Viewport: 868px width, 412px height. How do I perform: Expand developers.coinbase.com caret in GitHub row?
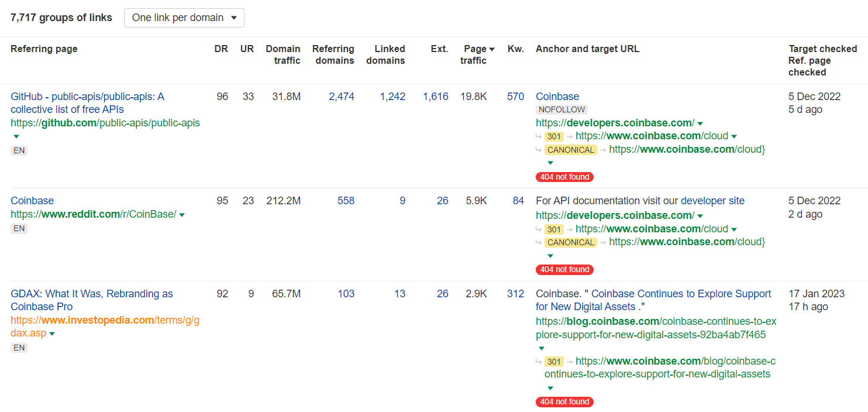[700, 123]
